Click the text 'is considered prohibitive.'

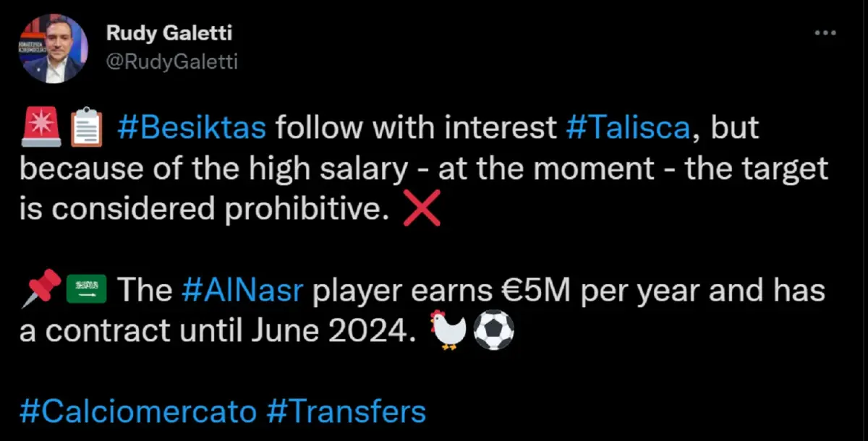click(x=205, y=210)
